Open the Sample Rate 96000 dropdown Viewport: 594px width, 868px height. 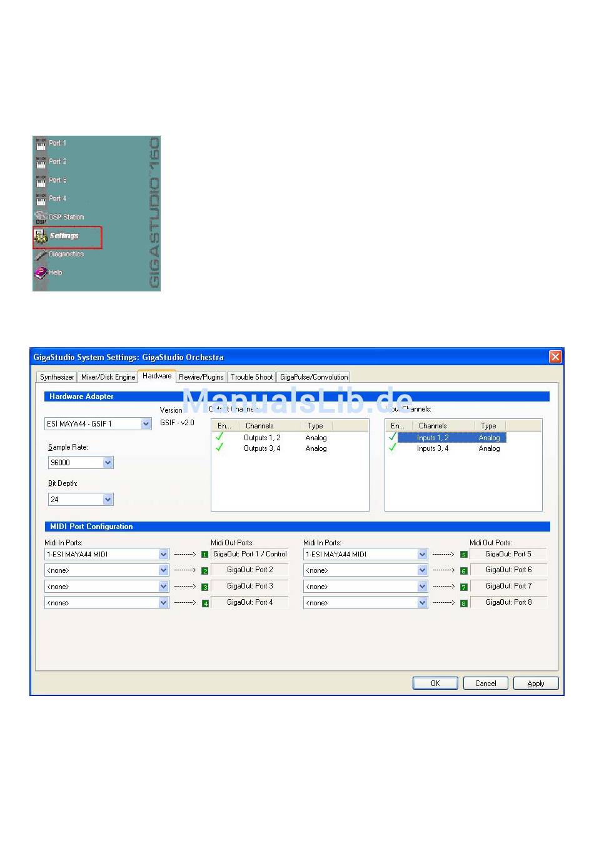pyautogui.click(x=108, y=463)
